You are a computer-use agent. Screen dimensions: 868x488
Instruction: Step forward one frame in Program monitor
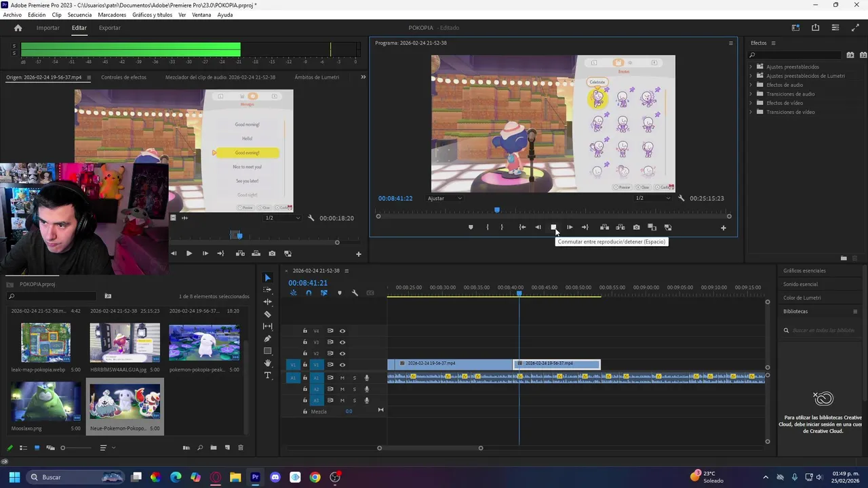tap(569, 227)
